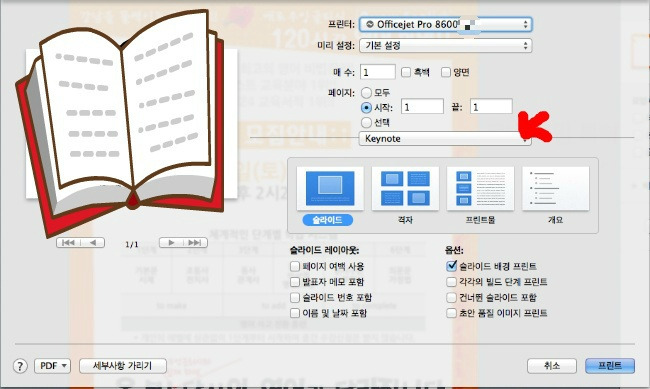Image resolution: width=650 pixels, height=389 pixels.
Task: Choose the 개요 outline layout icon
Action: pyautogui.click(x=555, y=189)
